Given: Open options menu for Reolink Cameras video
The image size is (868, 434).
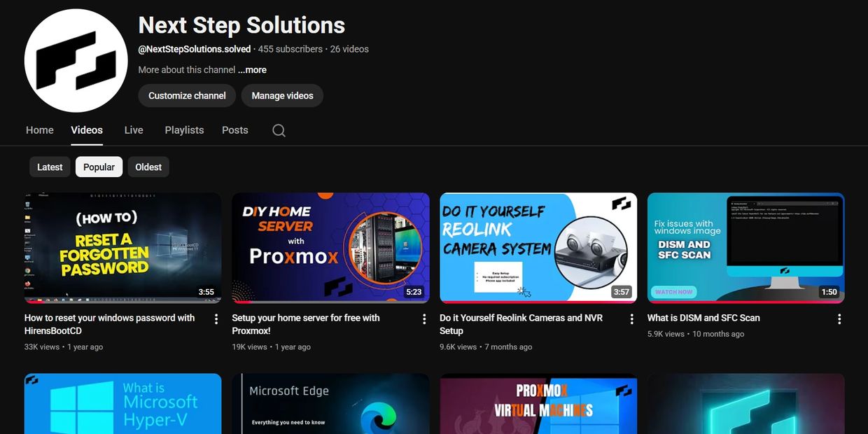Looking at the screenshot, I should 631,319.
